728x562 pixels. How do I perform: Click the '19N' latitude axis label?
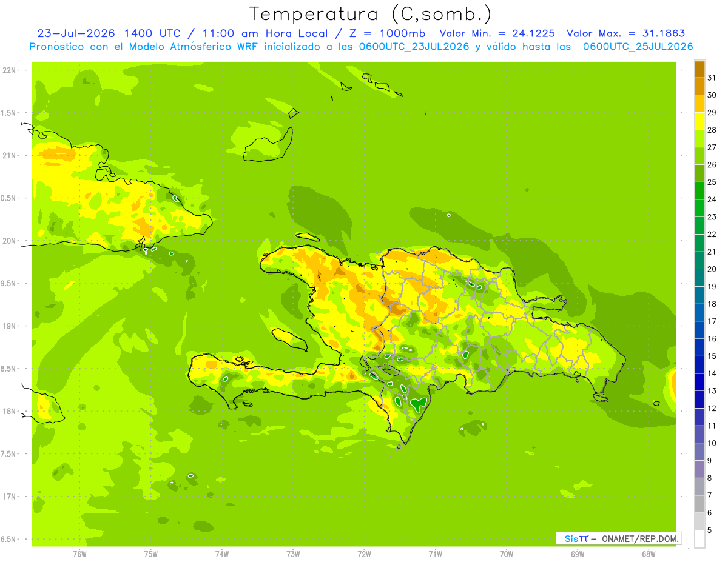(x=10, y=326)
